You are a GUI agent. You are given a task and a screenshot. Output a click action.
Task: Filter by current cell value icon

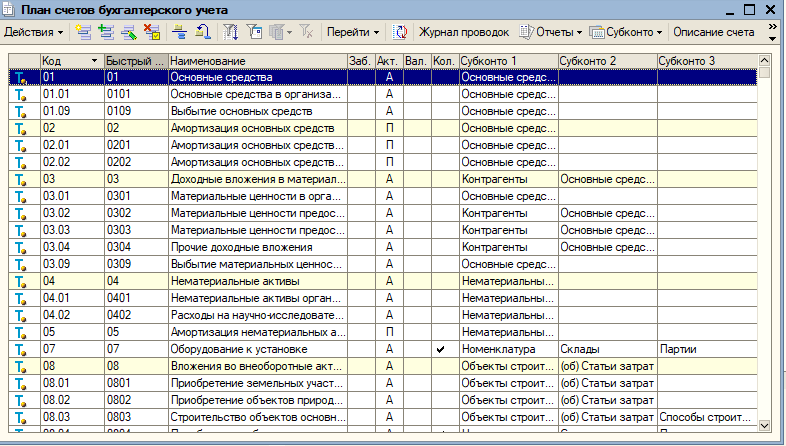pos(255,32)
